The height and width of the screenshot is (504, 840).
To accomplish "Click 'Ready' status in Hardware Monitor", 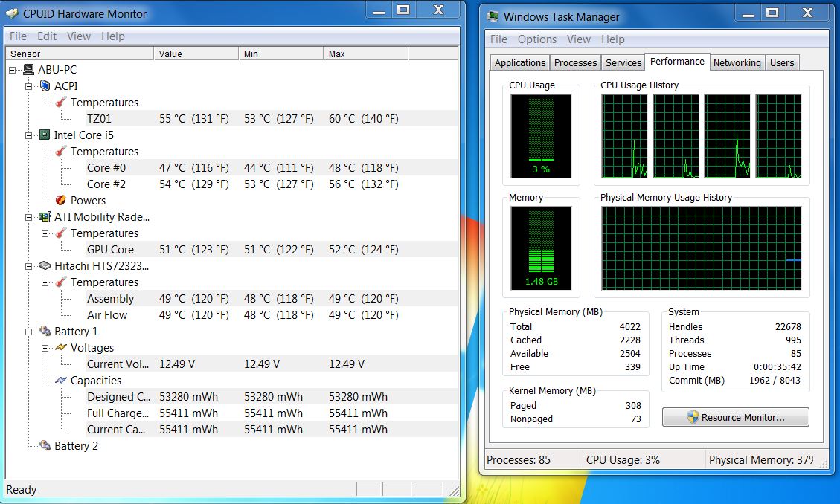I will click(x=22, y=490).
